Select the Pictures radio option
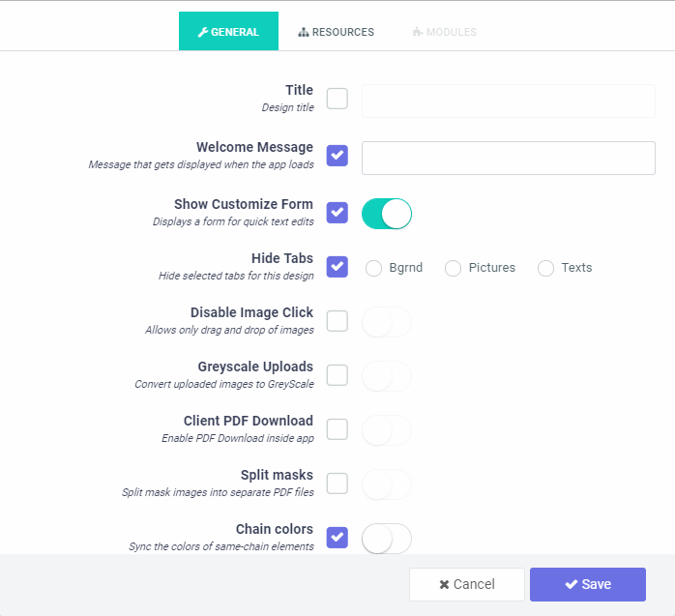The height and width of the screenshot is (616, 675). click(453, 268)
